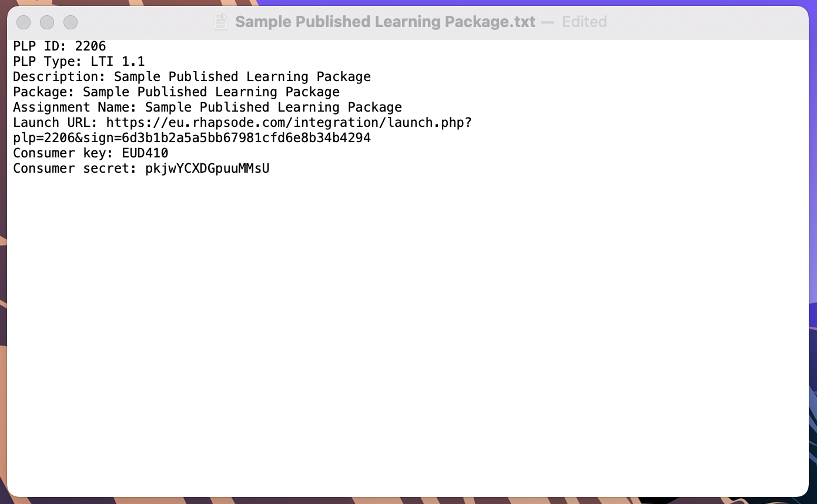Place cursor on the PLP Type: label

[48, 61]
